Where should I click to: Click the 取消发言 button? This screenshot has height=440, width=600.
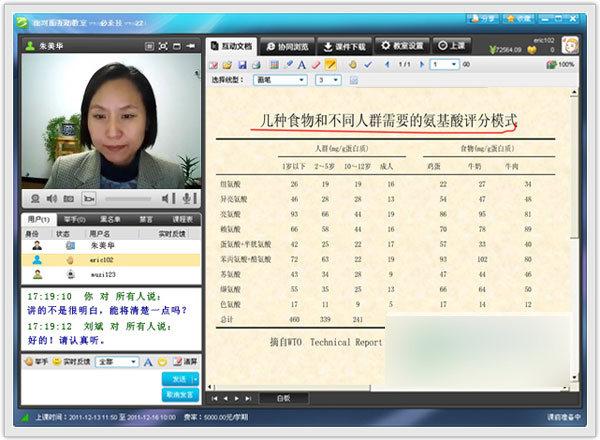pyautogui.click(x=180, y=394)
